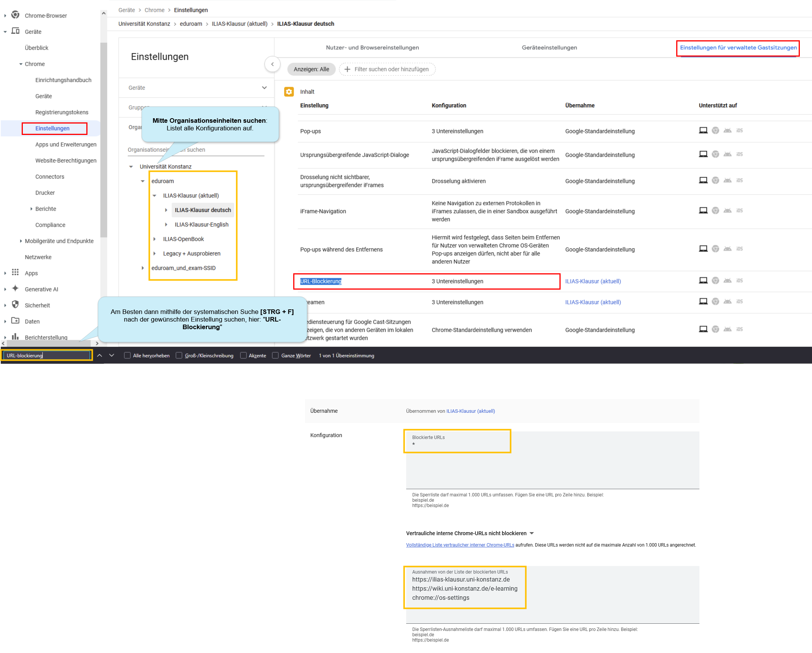Viewport: 812px width, 653px height.
Task: Click Chrome in top breadcrumb
Action: coord(154,10)
